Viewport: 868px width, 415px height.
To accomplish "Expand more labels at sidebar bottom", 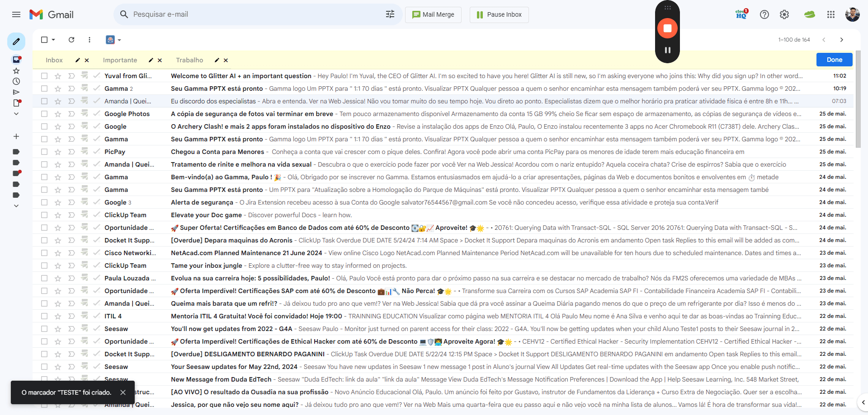I will (16, 206).
